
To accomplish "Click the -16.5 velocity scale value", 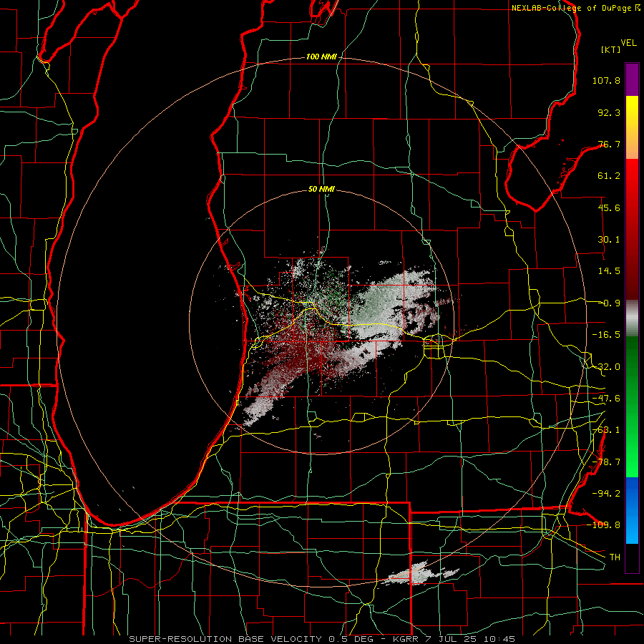I will [x=606, y=335].
